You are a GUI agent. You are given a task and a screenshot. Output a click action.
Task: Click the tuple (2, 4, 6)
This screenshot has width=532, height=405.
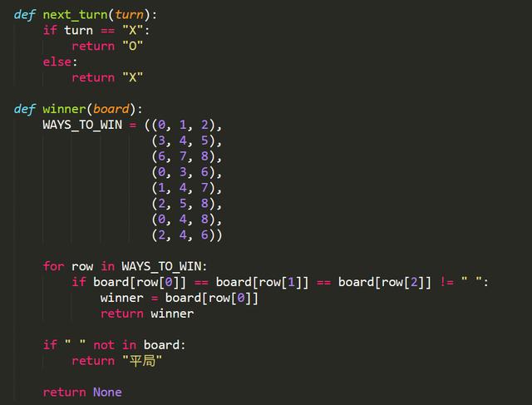point(183,235)
